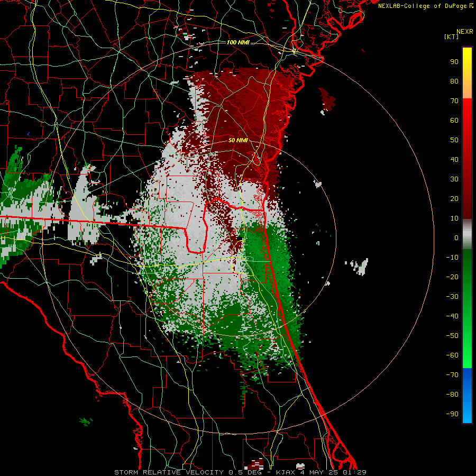Click the -30 value on the velocity scale

click(452, 297)
